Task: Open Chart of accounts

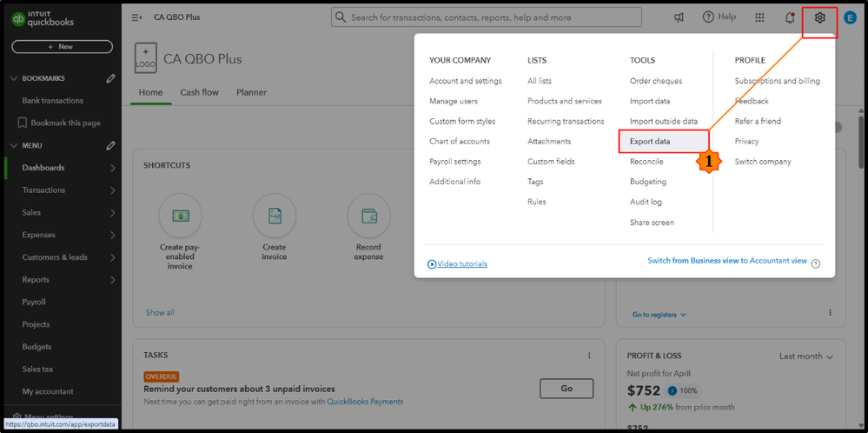Action: click(x=460, y=141)
